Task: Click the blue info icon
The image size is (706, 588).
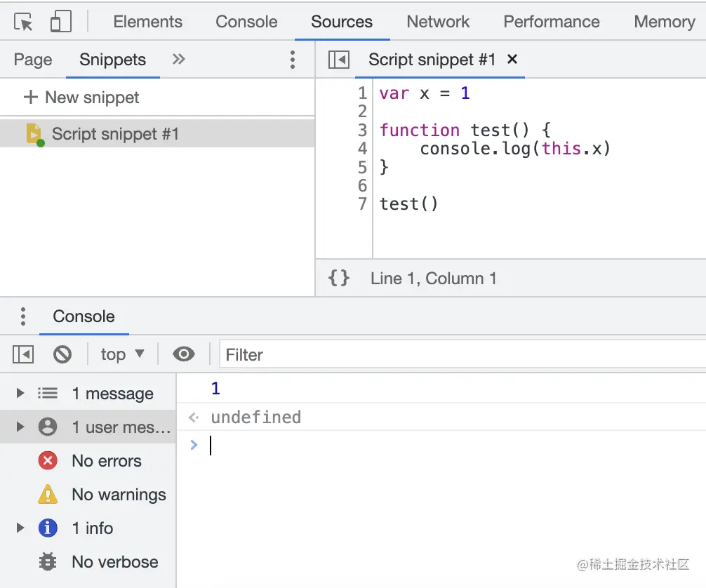Action: [47, 528]
